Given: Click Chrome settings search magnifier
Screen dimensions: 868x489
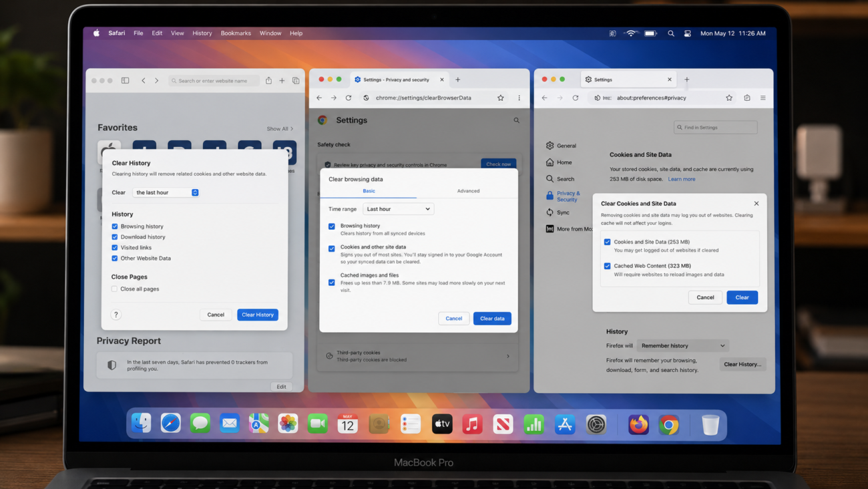Looking at the screenshot, I should pyautogui.click(x=516, y=120).
